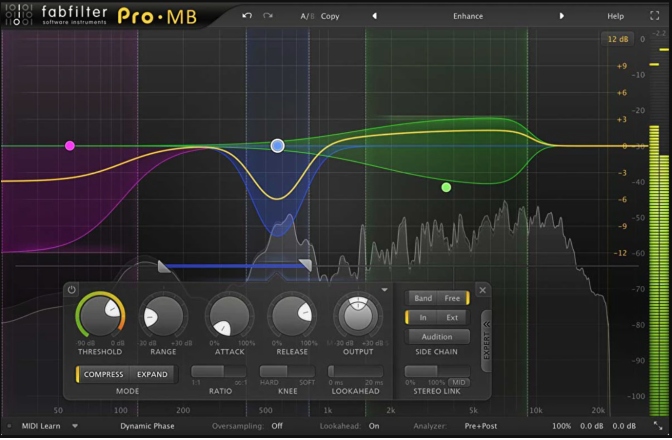Click the Threshold knob

point(100,316)
